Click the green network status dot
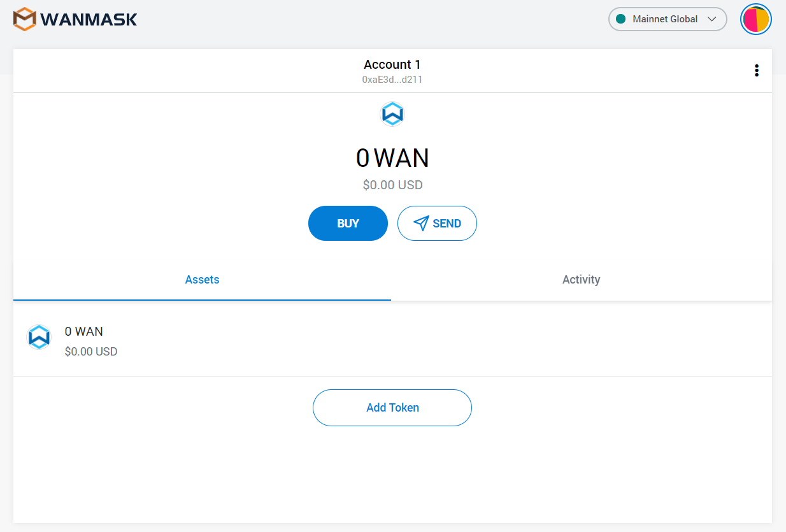The width and height of the screenshot is (786, 532). [x=620, y=19]
